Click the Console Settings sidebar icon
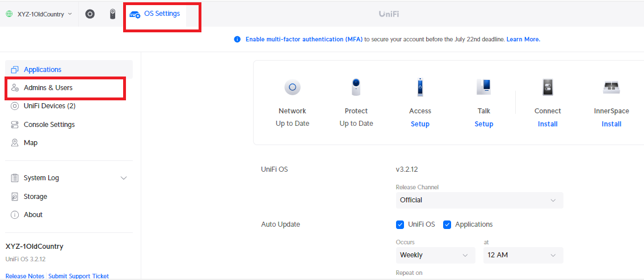 tap(15, 124)
